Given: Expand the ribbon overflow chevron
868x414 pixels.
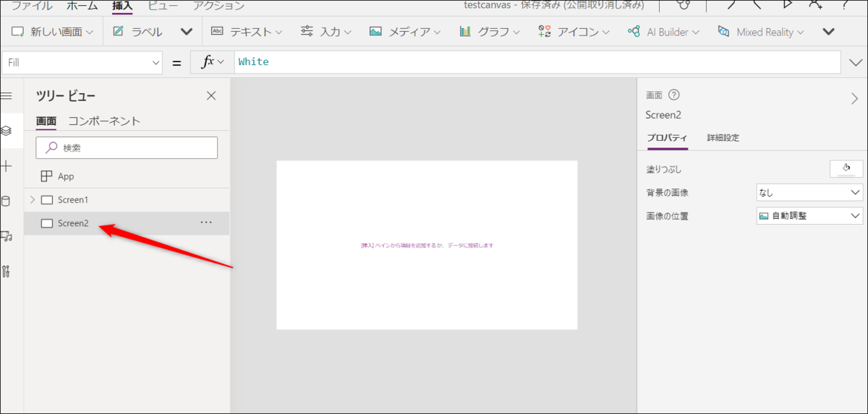Looking at the screenshot, I should (x=829, y=32).
